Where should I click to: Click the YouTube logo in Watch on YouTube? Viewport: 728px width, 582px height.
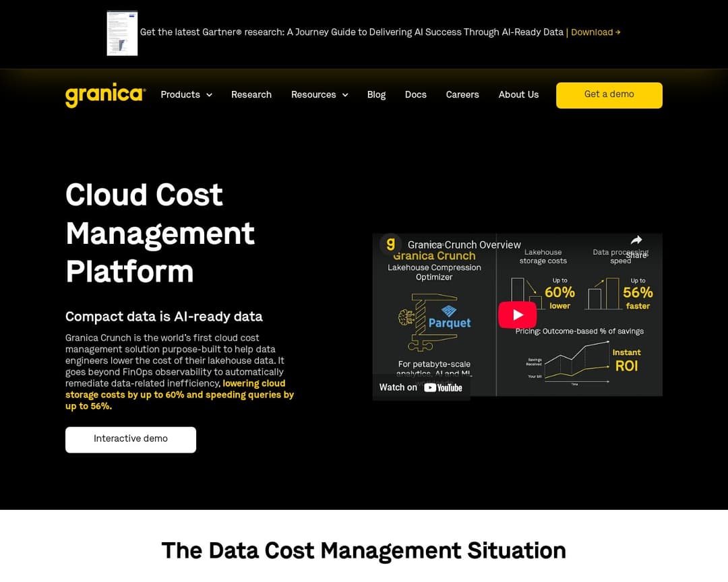(443, 387)
